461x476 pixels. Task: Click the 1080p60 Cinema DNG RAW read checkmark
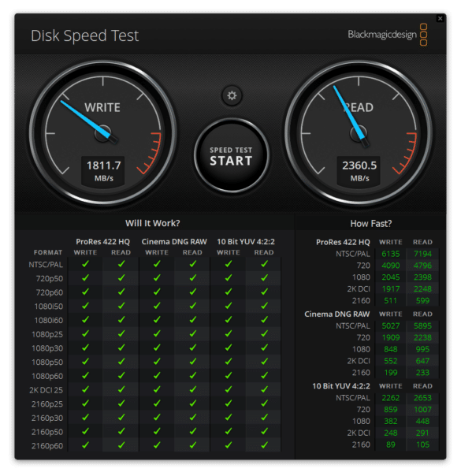click(193, 376)
